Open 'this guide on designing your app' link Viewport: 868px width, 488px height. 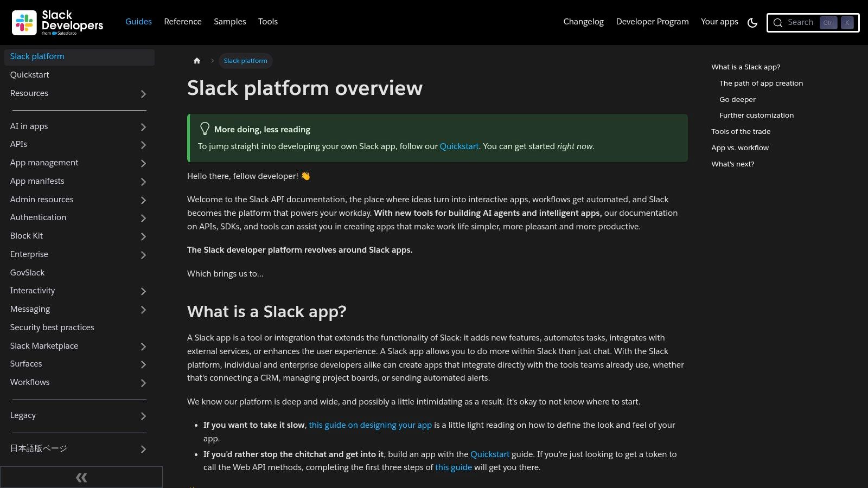(x=370, y=425)
